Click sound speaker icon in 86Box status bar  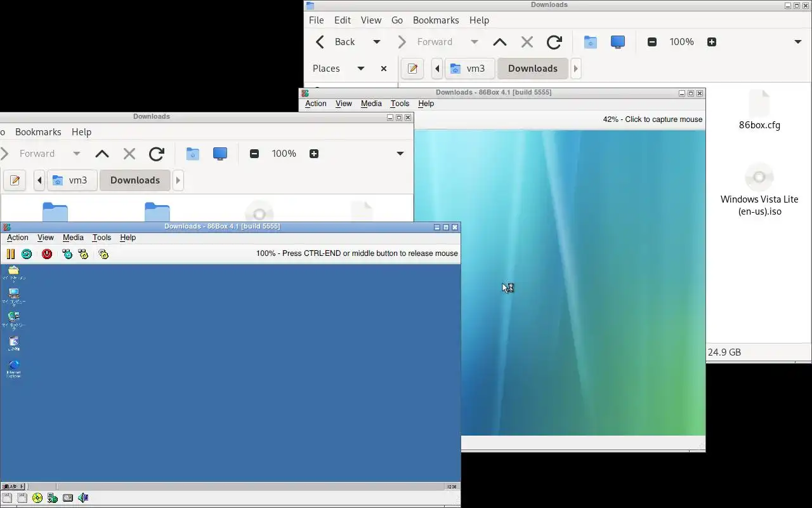(x=83, y=498)
